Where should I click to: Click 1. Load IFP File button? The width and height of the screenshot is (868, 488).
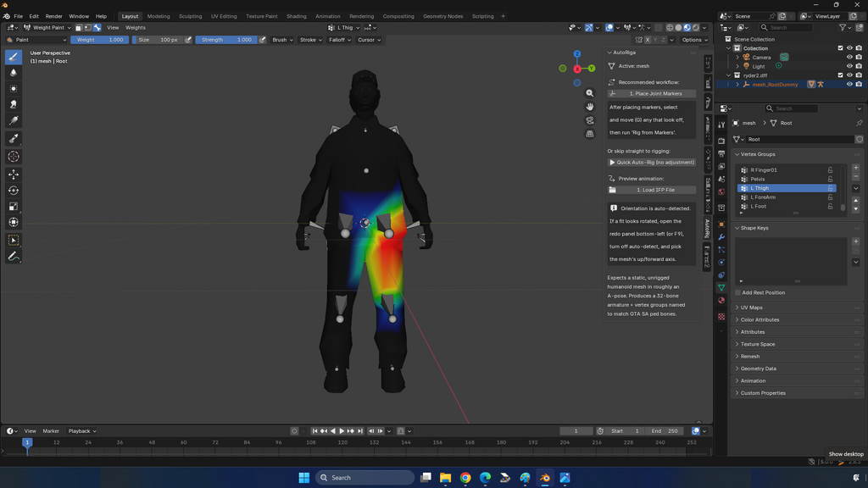(652, 190)
